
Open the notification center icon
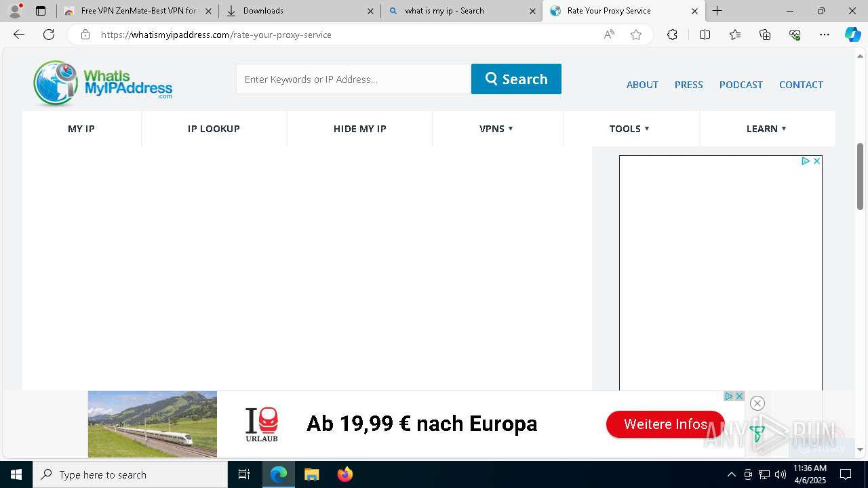[846, 474]
